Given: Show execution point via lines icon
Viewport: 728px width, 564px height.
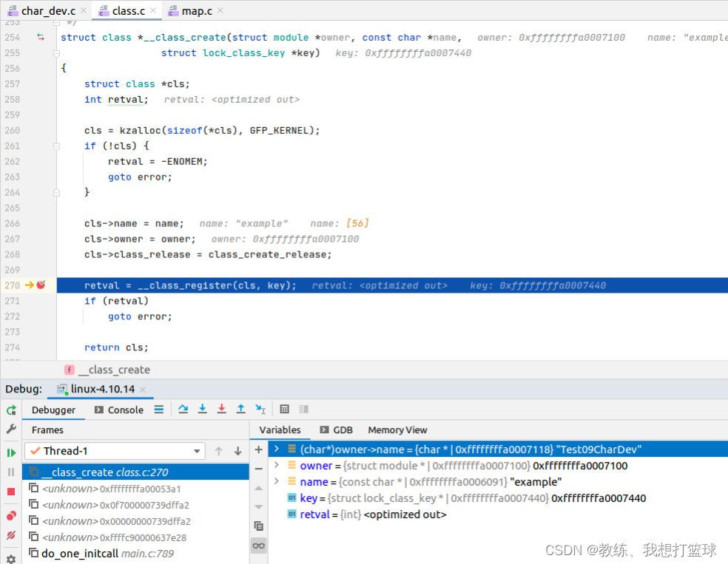Looking at the screenshot, I should tap(159, 409).
